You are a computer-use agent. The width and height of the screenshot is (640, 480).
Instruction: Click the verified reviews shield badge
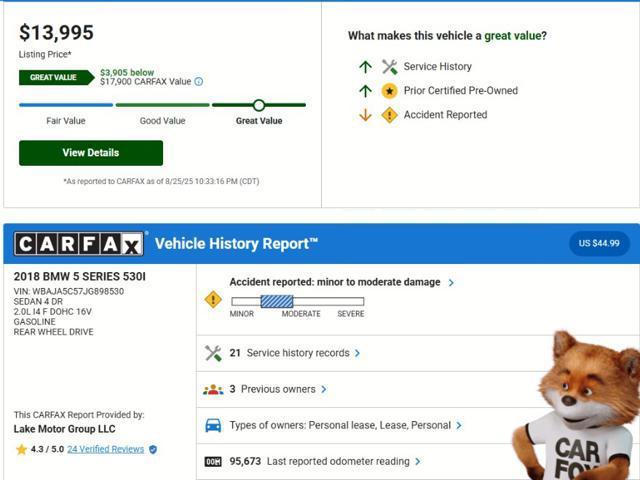pos(153,450)
